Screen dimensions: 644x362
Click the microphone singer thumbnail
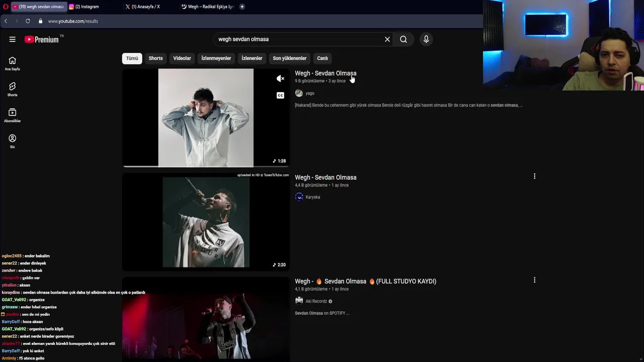[x=206, y=222]
